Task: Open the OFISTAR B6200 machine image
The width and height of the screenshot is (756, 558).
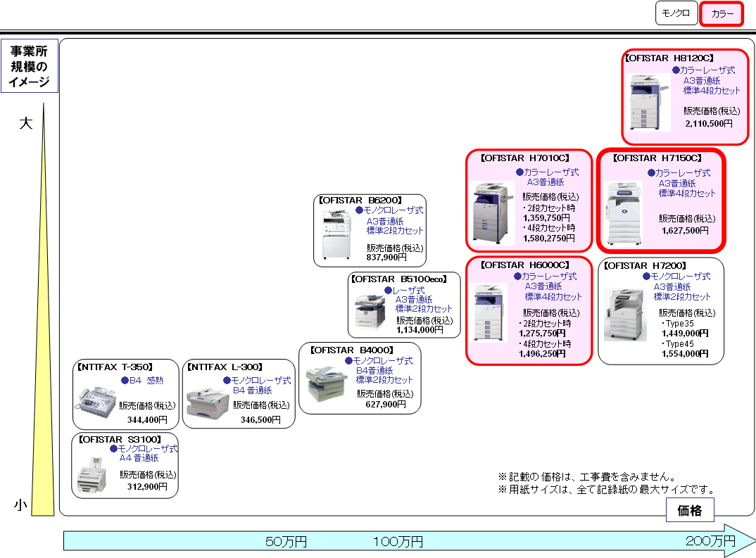Action: pos(336,234)
